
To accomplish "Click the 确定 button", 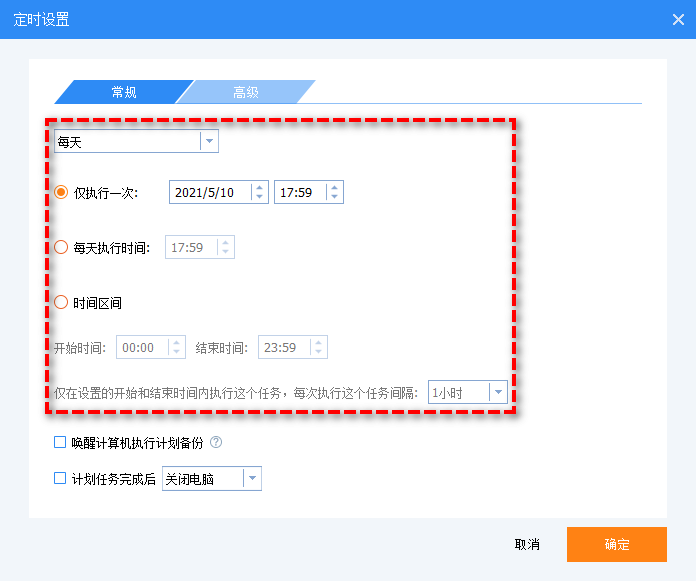I will tap(617, 544).
